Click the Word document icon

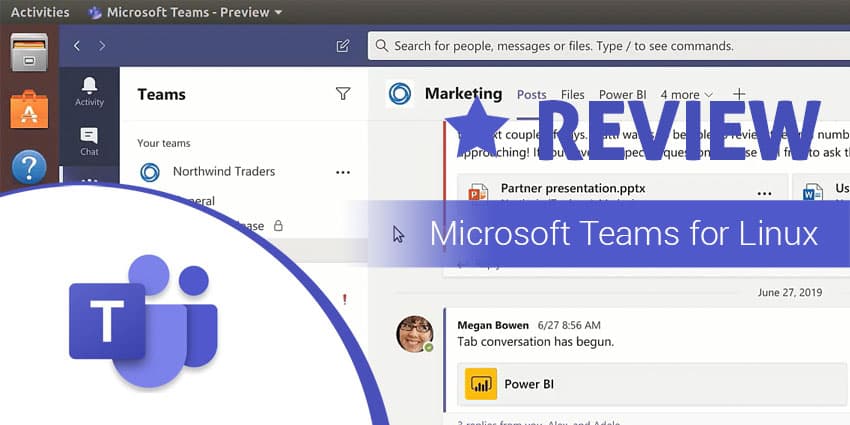click(813, 192)
